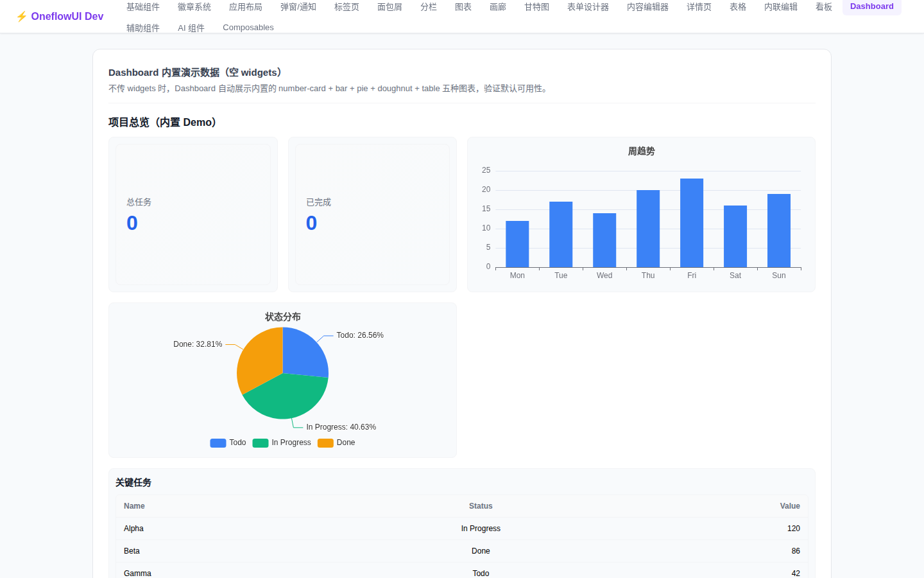Image resolution: width=924 pixels, height=578 pixels.
Task: Go to the 画廊 tab
Action: click(x=498, y=7)
